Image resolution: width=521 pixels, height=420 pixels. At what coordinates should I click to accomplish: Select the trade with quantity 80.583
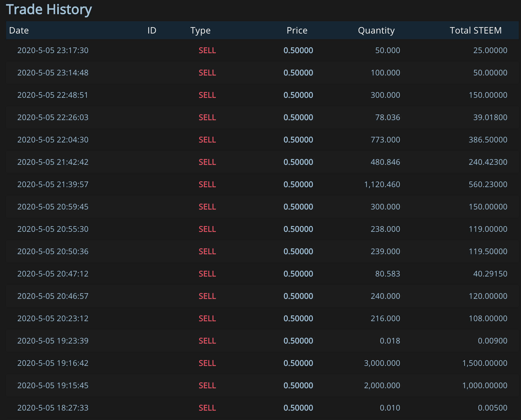coord(262,274)
